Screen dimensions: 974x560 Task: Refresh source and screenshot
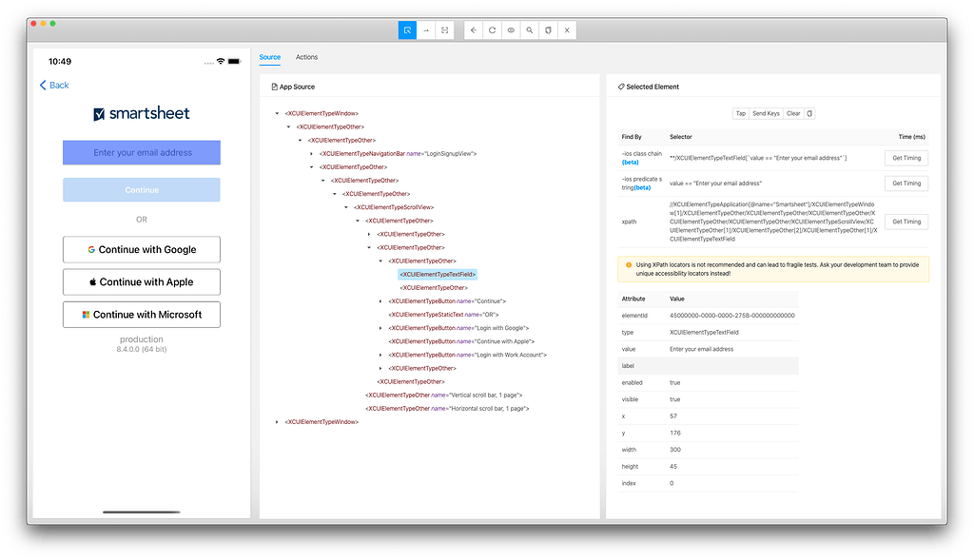492,29
